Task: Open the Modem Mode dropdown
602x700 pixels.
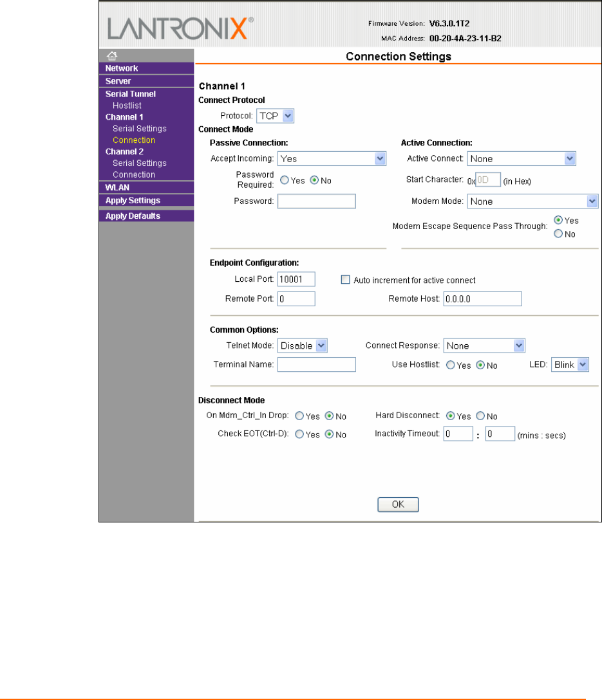Action: tap(532, 201)
